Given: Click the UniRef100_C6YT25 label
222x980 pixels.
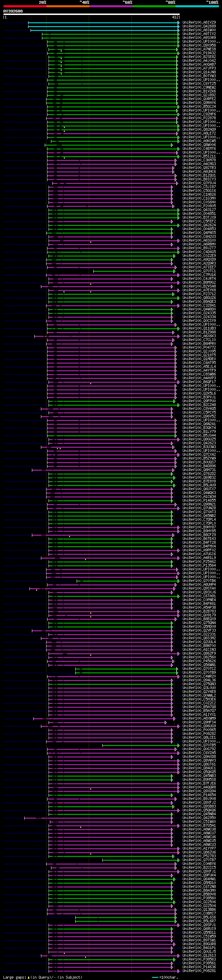Looking at the screenshot, I should pos(199,84).
